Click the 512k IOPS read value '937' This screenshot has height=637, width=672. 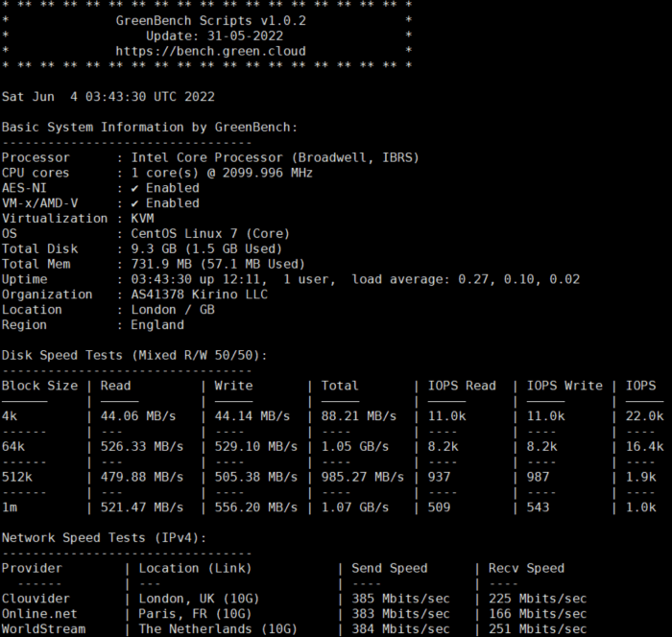tap(439, 477)
